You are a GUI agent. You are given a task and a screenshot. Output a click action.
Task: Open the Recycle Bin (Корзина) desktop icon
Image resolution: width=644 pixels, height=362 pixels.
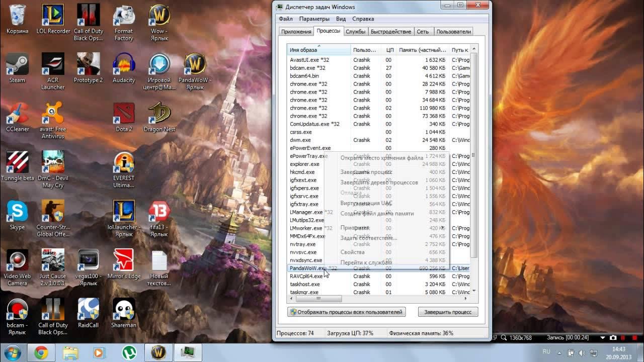17,20
